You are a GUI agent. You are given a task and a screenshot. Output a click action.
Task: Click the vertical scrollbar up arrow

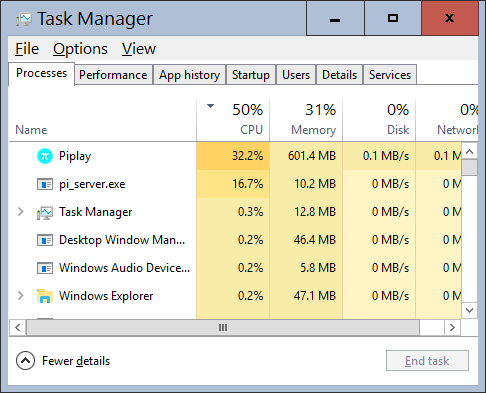tap(470, 152)
